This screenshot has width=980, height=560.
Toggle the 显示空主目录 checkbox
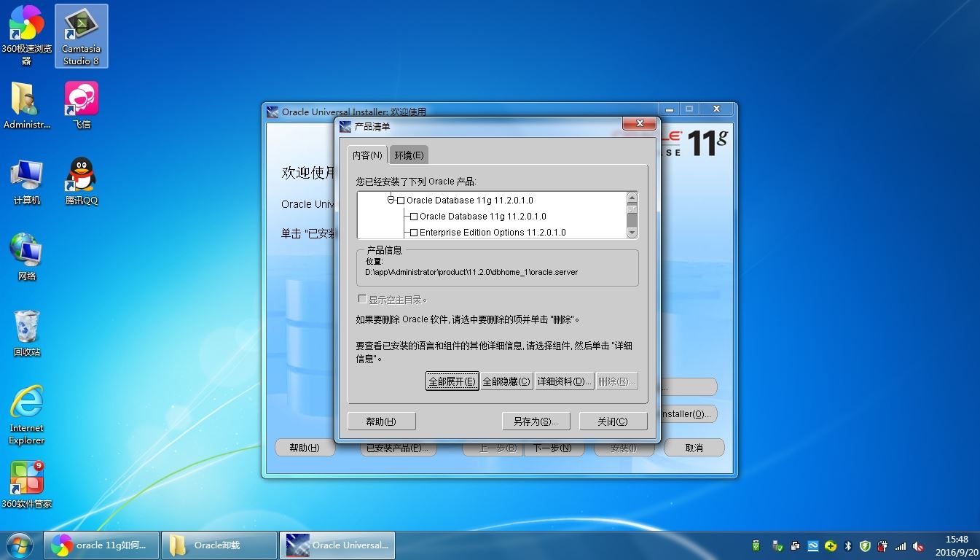click(x=362, y=299)
